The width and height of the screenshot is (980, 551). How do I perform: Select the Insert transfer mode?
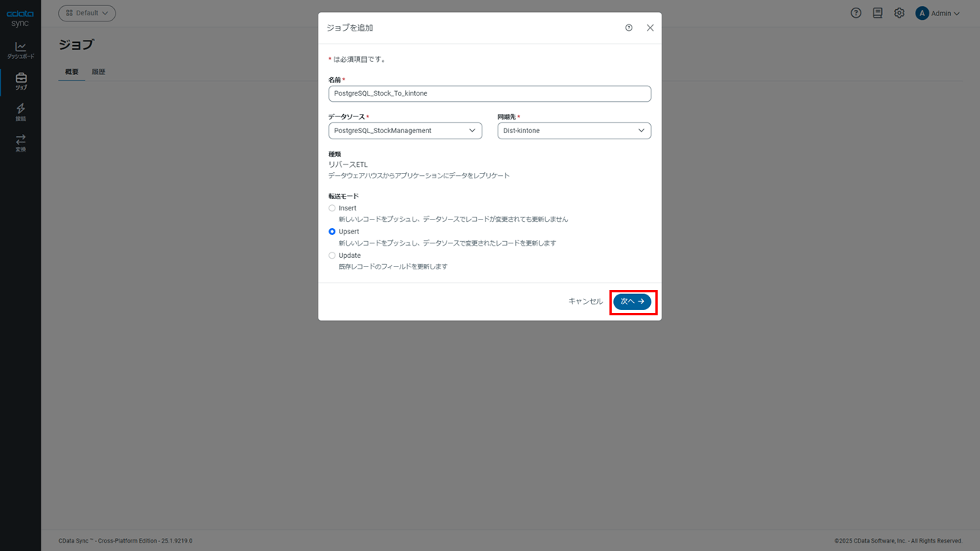point(332,208)
